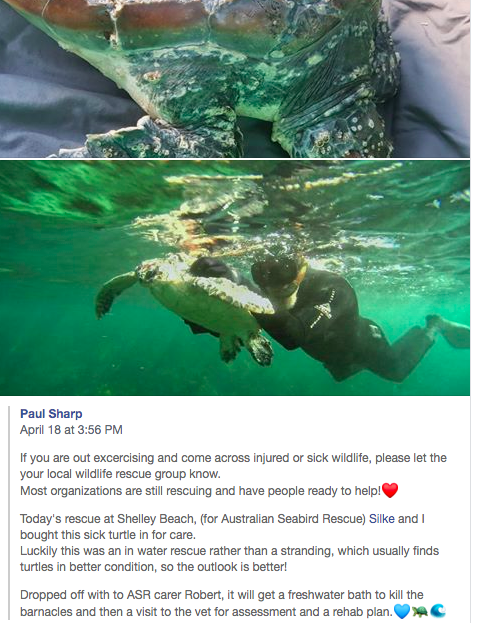Click the blue heart emoji
Screen dimensions: 478x623
click(x=402, y=611)
